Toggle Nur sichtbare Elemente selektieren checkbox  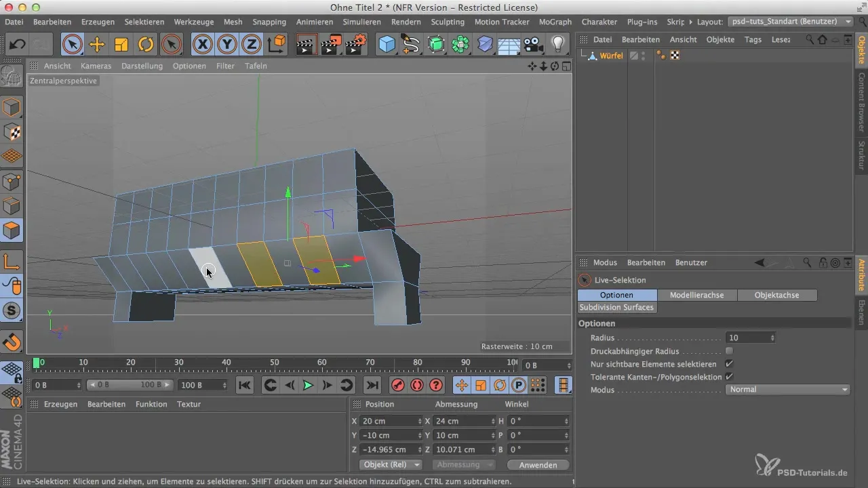click(x=730, y=364)
